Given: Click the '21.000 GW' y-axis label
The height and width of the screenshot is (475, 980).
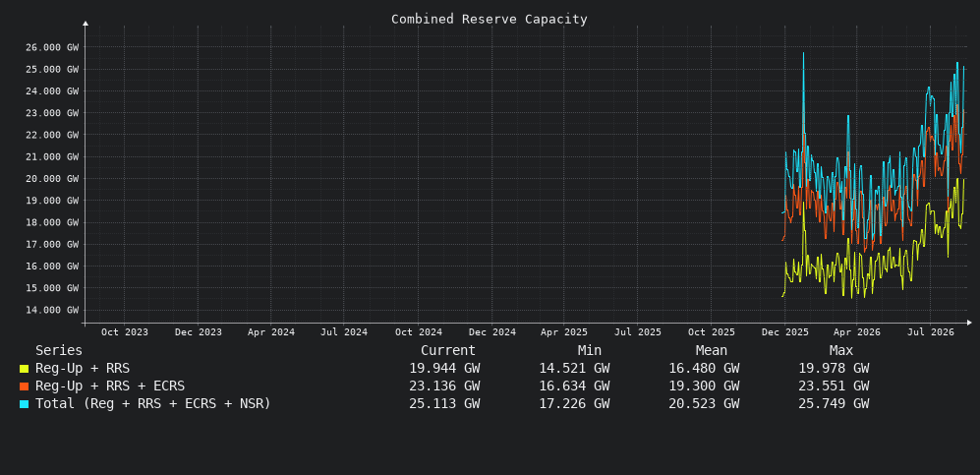Looking at the screenshot, I should pos(52,157).
